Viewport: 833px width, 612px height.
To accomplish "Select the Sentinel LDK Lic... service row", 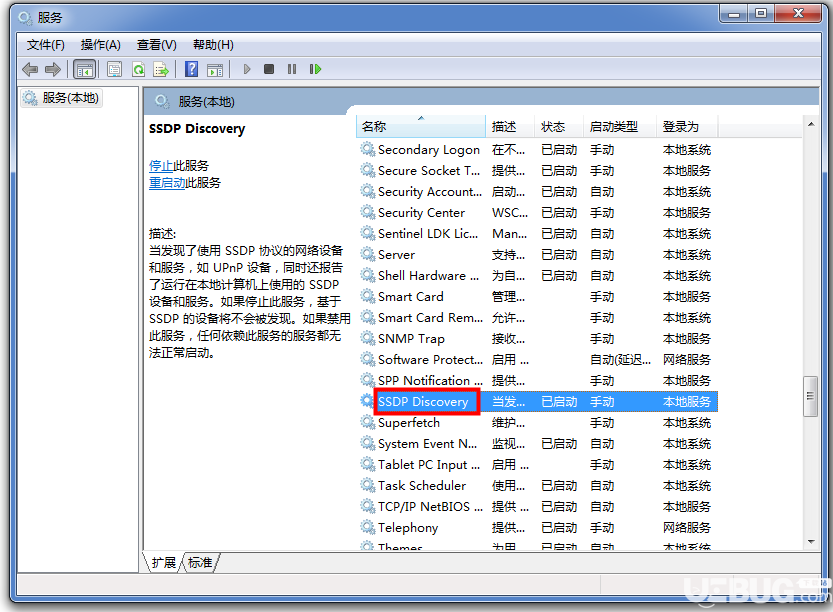I will [537, 234].
